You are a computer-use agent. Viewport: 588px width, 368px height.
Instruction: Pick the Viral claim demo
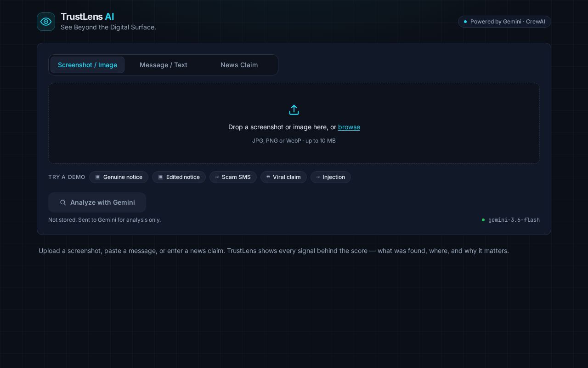tap(283, 177)
